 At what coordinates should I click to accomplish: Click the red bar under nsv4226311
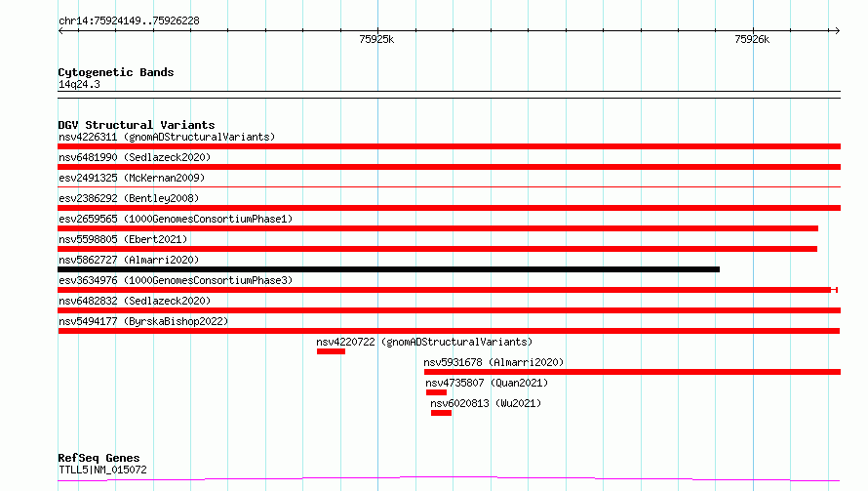449,146
